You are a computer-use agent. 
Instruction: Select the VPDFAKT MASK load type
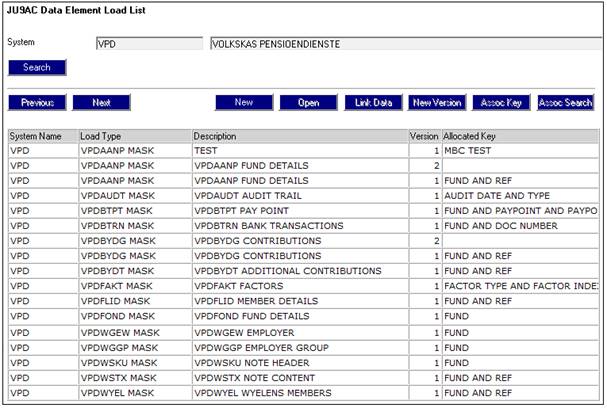[135, 286]
